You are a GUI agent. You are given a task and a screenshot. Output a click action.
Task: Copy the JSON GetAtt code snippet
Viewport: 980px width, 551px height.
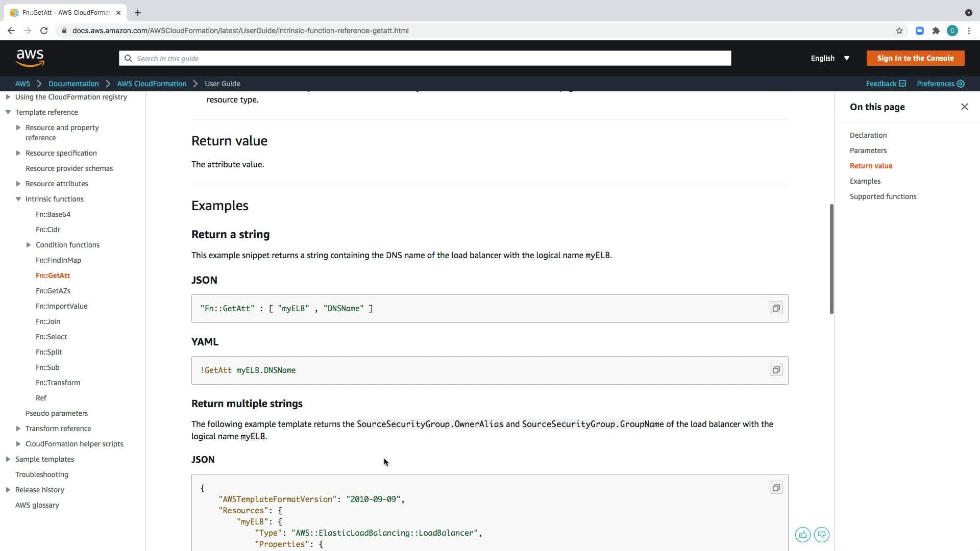pos(776,308)
